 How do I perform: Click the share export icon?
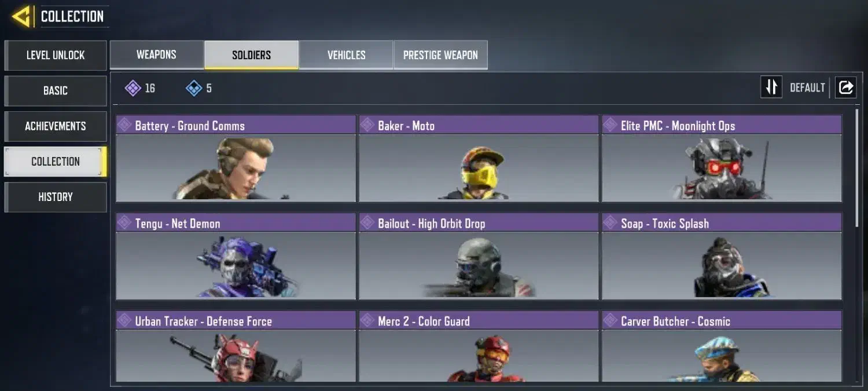coord(845,87)
